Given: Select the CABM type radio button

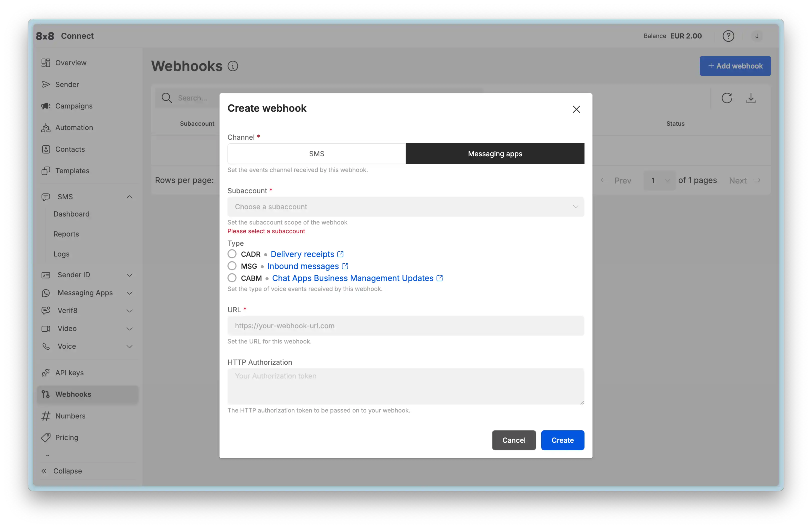Looking at the screenshot, I should click(232, 278).
